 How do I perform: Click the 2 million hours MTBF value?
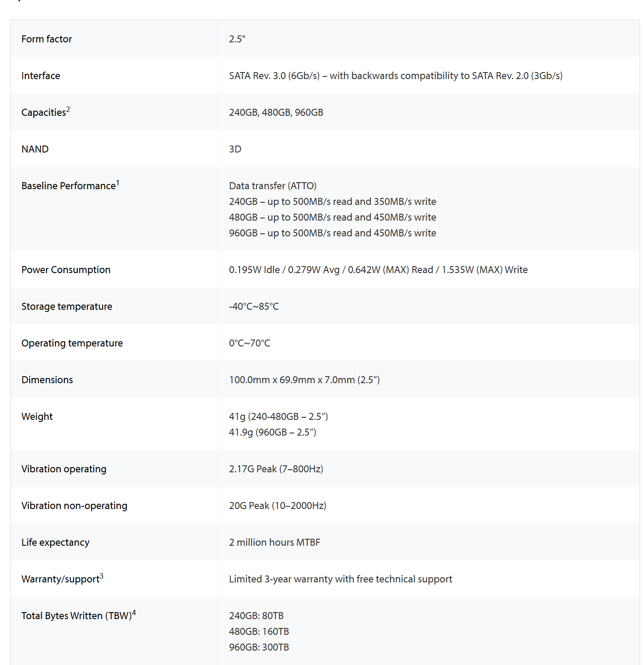coord(274,542)
